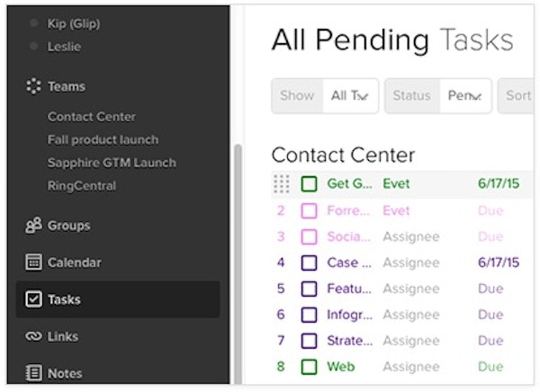Tick the checkbox for task 4 'Case'

(x=309, y=263)
